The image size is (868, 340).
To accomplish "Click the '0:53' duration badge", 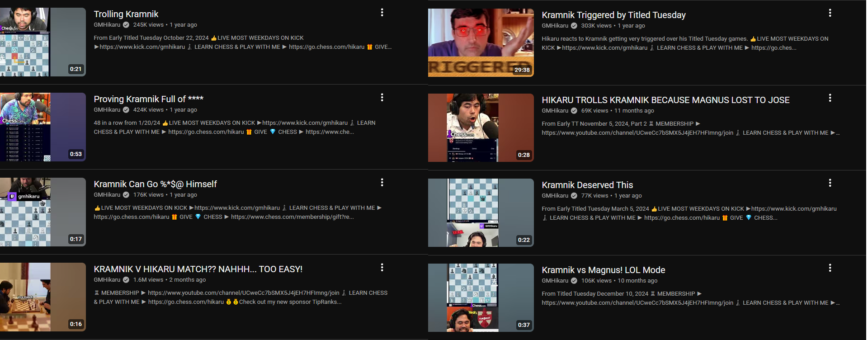I will [x=75, y=154].
